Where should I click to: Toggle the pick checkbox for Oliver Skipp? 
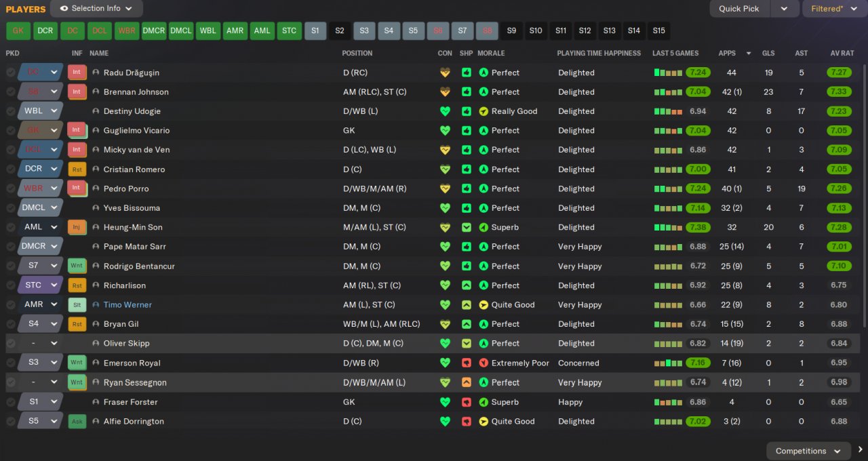point(11,344)
